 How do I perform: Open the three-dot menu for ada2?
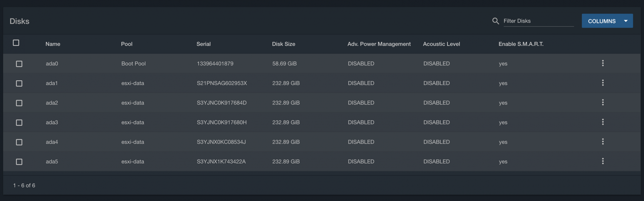tap(603, 102)
